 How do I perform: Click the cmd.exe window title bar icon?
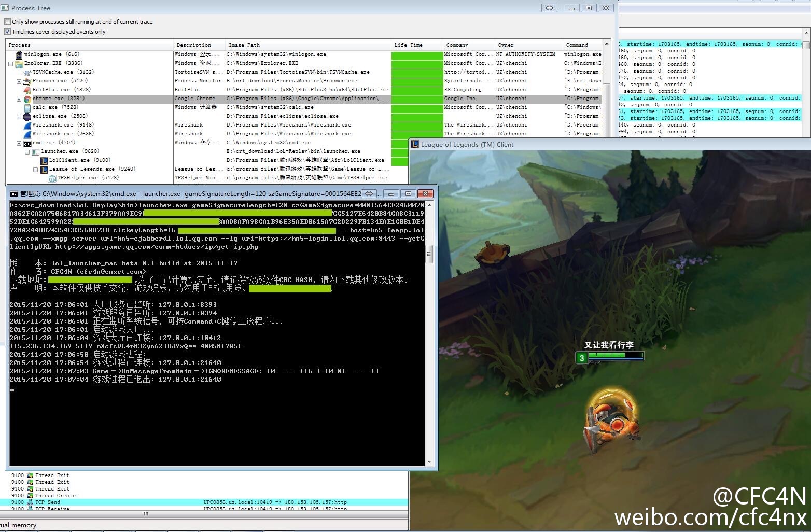pyautogui.click(x=14, y=193)
